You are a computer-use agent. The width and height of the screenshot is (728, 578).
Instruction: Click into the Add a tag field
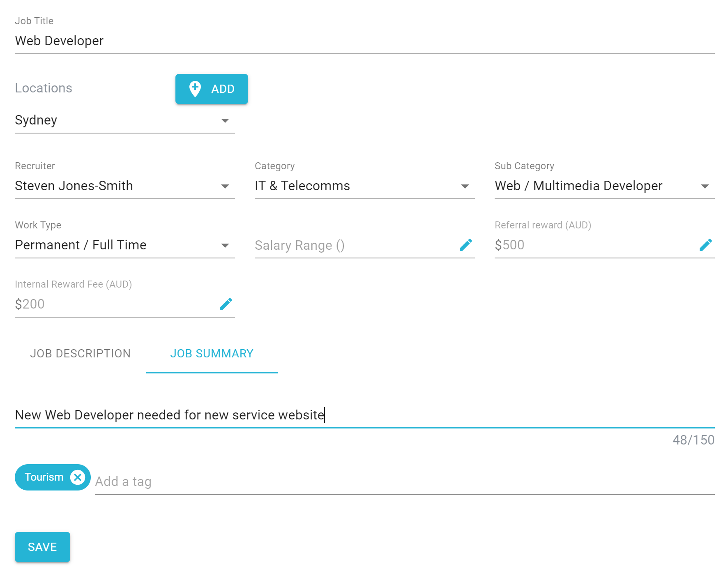(405, 481)
